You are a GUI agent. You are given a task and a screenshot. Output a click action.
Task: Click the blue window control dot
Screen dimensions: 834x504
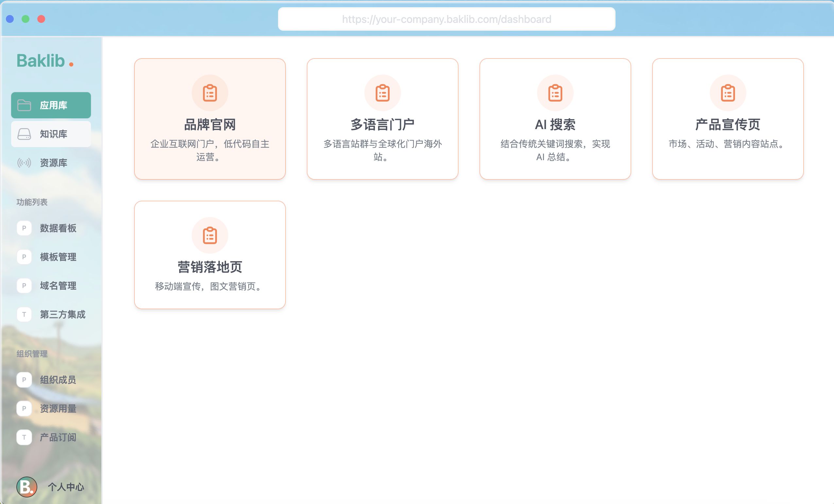pyautogui.click(x=10, y=19)
